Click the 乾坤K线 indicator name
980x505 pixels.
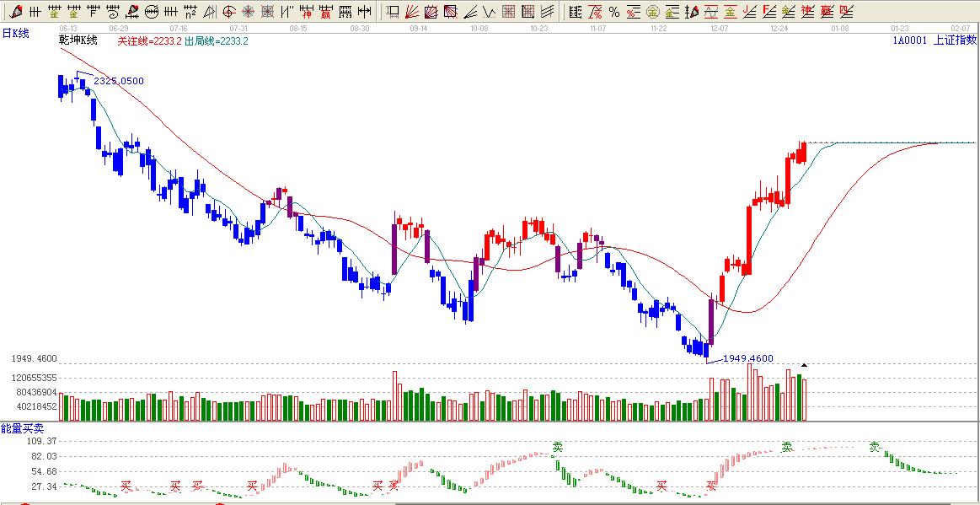click(78, 40)
